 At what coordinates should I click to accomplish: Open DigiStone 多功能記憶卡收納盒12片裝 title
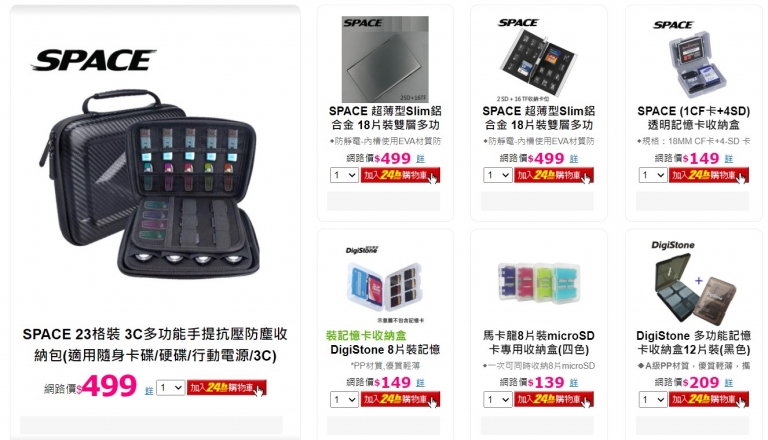coord(694,342)
